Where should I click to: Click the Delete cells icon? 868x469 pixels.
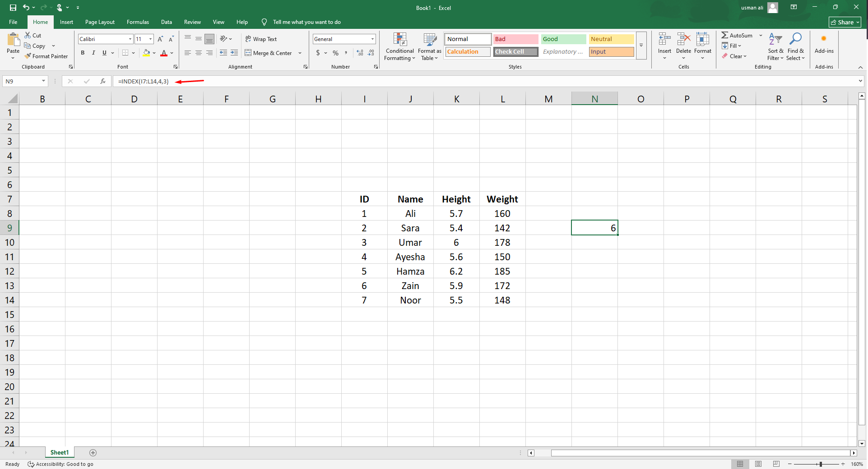tap(683, 39)
